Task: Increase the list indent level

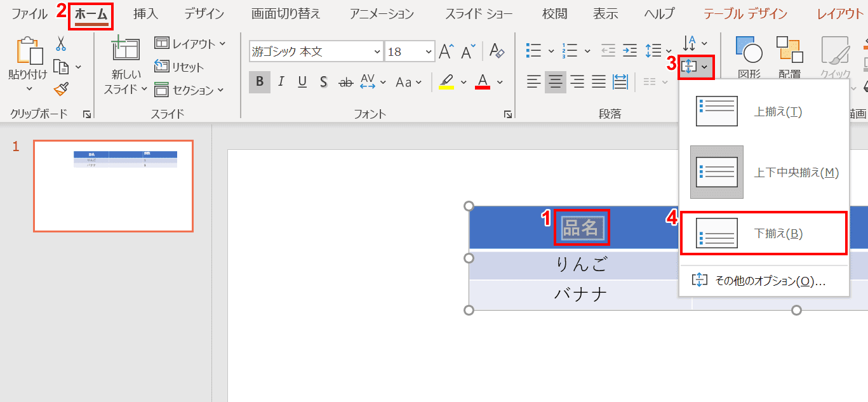Action: coord(629,51)
